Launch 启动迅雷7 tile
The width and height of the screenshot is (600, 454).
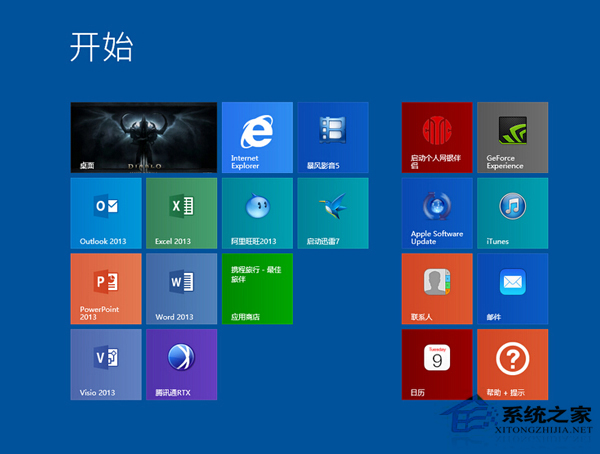333,213
